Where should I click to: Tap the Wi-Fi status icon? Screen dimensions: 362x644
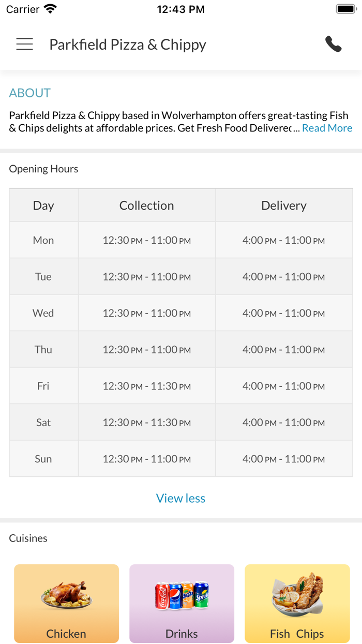pos(50,9)
